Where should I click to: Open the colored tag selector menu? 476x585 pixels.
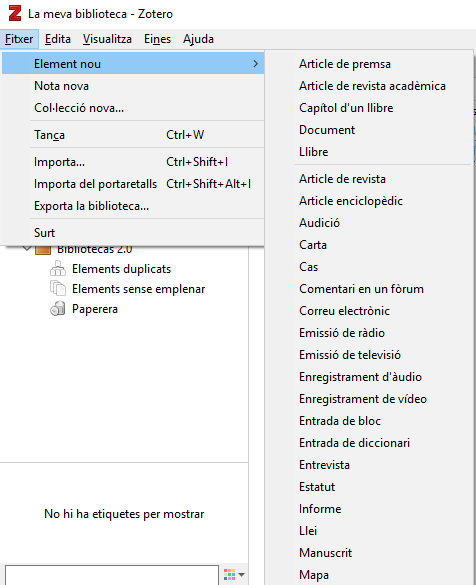234,575
